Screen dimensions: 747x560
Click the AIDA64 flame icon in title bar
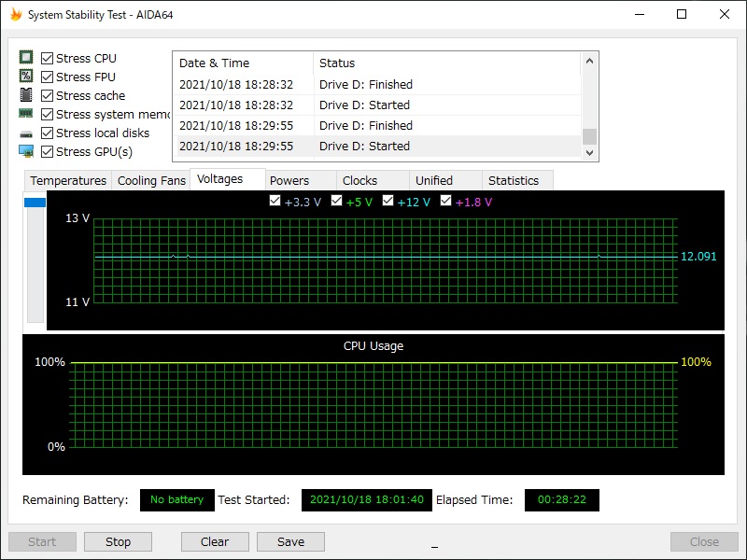(x=16, y=14)
